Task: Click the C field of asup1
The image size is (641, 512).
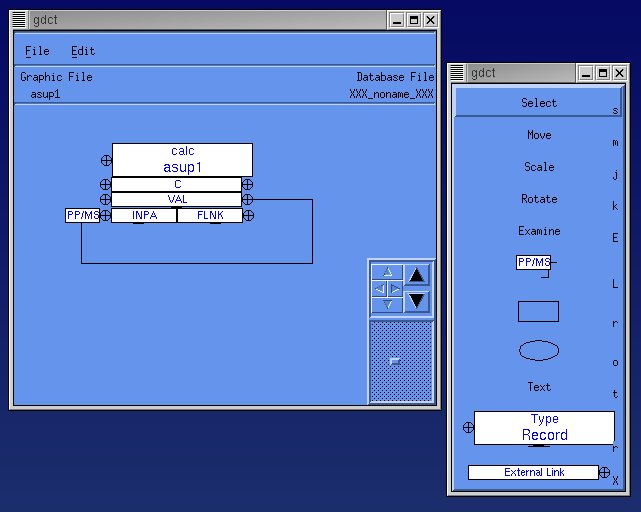Action: coord(177,184)
